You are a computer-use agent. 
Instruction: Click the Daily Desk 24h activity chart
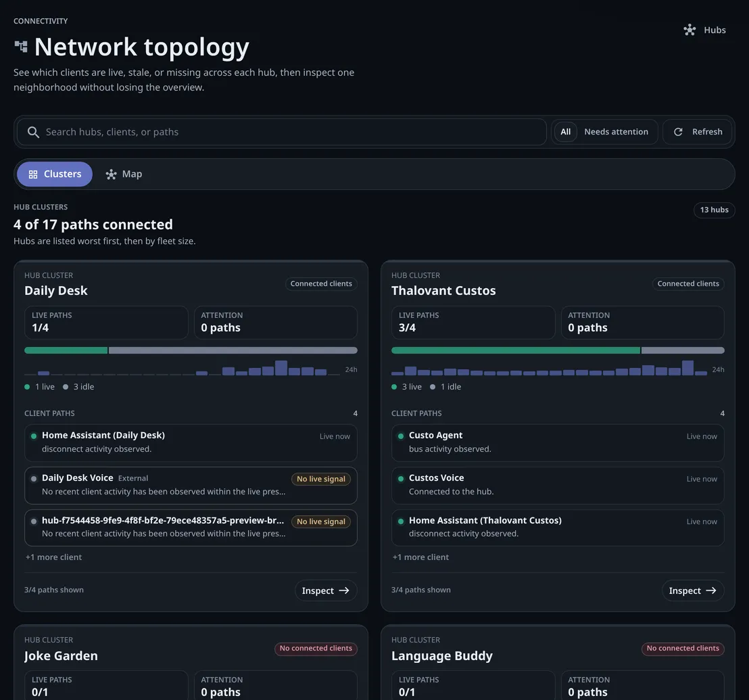pyautogui.click(x=183, y=368)
